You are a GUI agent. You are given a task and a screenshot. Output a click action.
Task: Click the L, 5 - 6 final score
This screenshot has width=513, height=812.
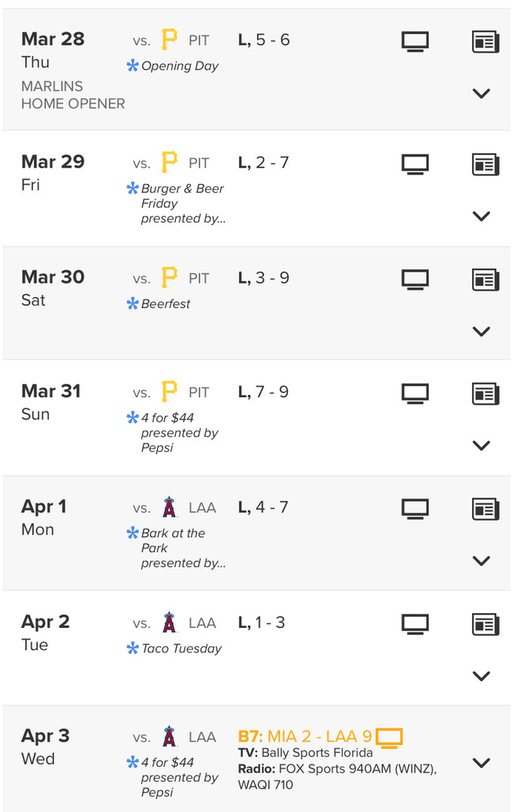[x=264, y=39]
